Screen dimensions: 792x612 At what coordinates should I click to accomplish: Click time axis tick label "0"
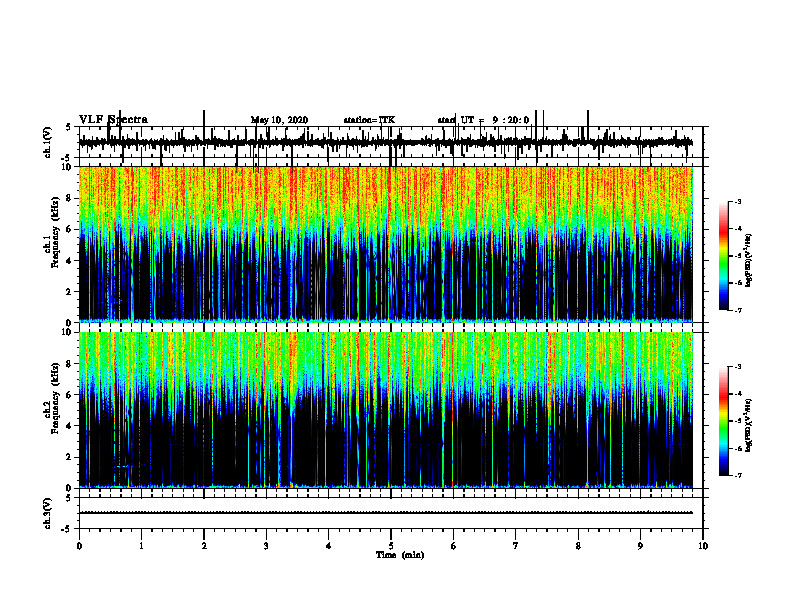pos(79,546)
